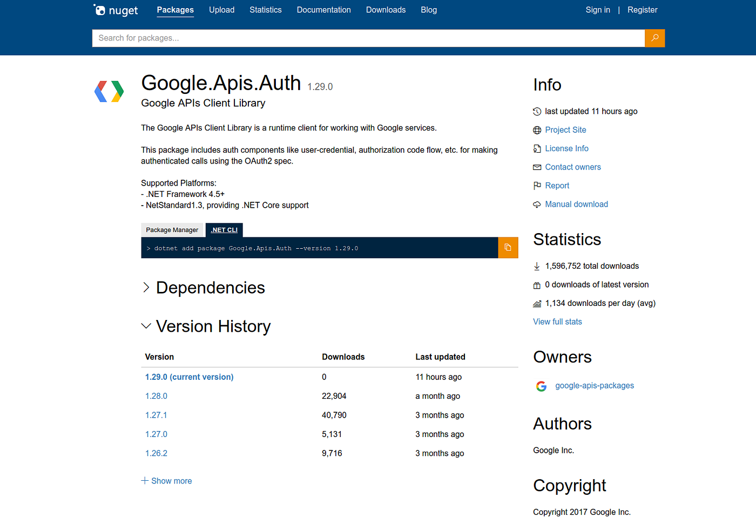Switch to the Package Manager tab
This screenshot has width=756, height=532.
(x=172, y=229)
